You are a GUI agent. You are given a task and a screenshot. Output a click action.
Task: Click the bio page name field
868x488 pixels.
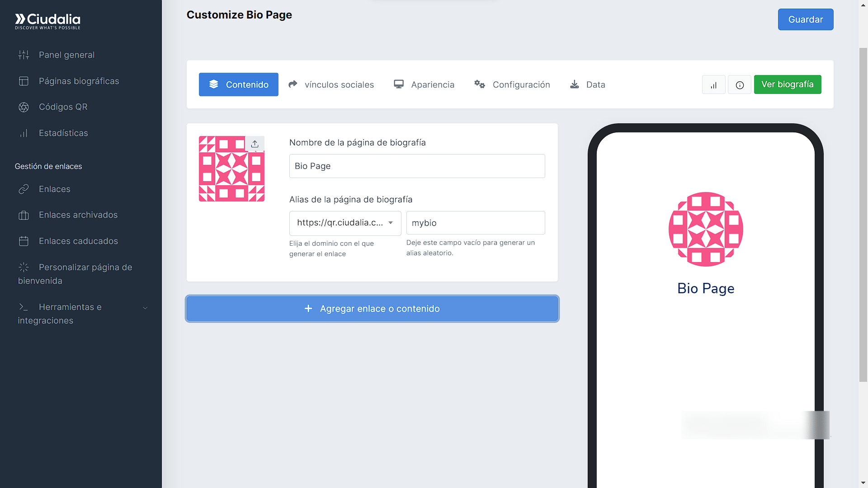(416, 166)
